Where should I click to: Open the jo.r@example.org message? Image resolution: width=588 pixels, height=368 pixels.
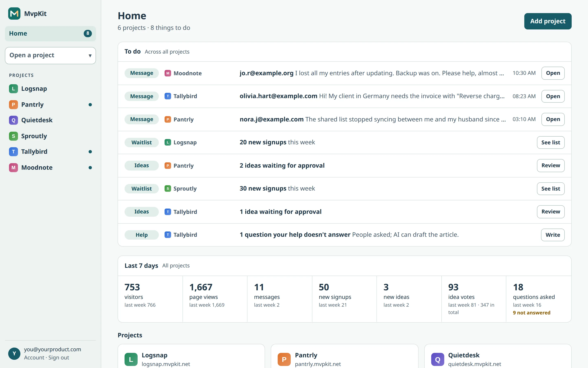coord(553,73)
